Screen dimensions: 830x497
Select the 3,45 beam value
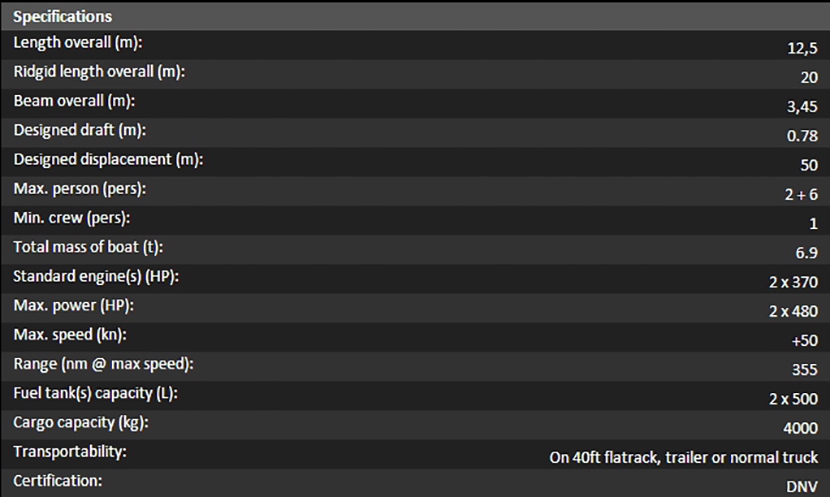802,105
